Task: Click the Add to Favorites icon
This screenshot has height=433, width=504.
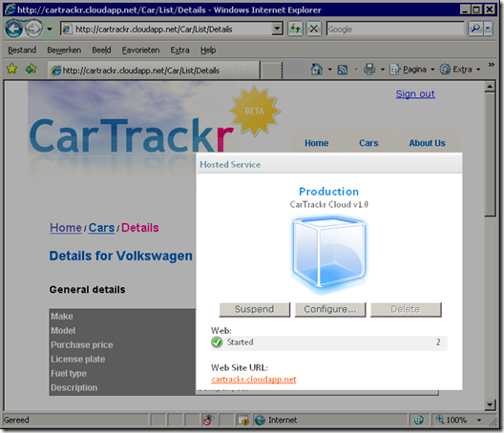Action: 31,69
